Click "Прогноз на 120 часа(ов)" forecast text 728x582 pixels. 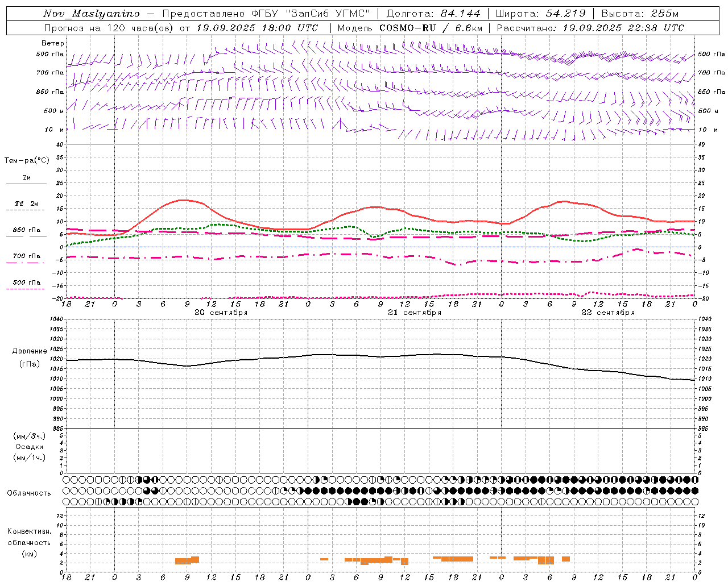[108, 28]
